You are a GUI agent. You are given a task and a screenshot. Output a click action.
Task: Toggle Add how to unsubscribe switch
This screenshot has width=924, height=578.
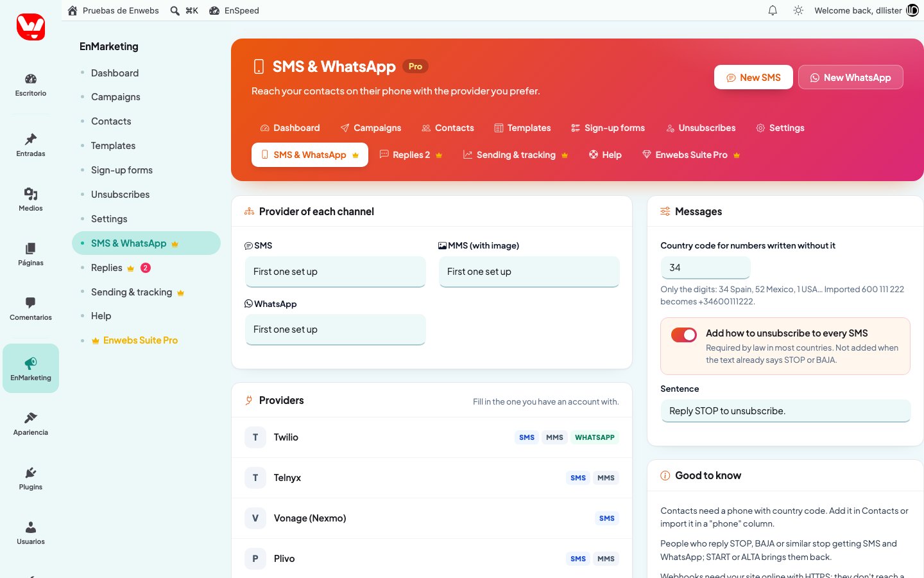[x=684, y=335]
